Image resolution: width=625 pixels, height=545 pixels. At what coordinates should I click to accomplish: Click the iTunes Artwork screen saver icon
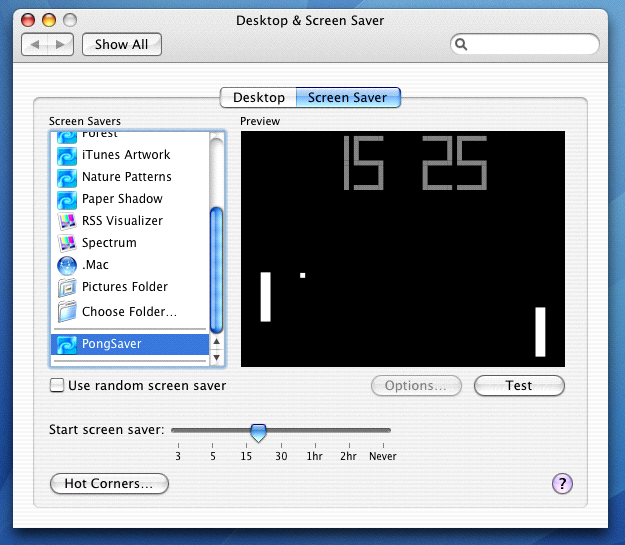67,156
